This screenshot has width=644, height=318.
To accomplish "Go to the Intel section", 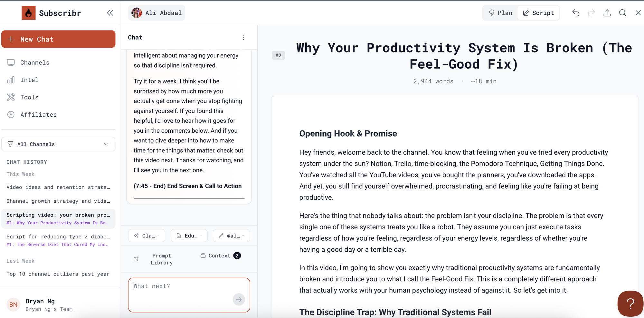I will (29, 80).
